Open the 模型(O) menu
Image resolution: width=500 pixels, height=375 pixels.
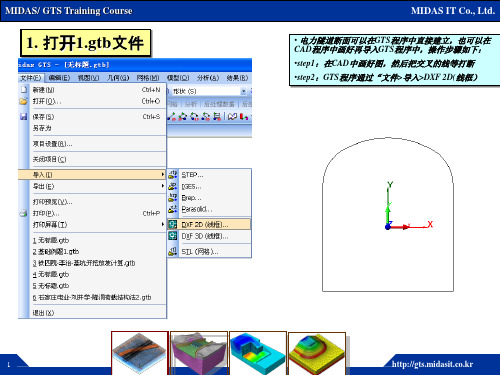(x=178, y=78)
